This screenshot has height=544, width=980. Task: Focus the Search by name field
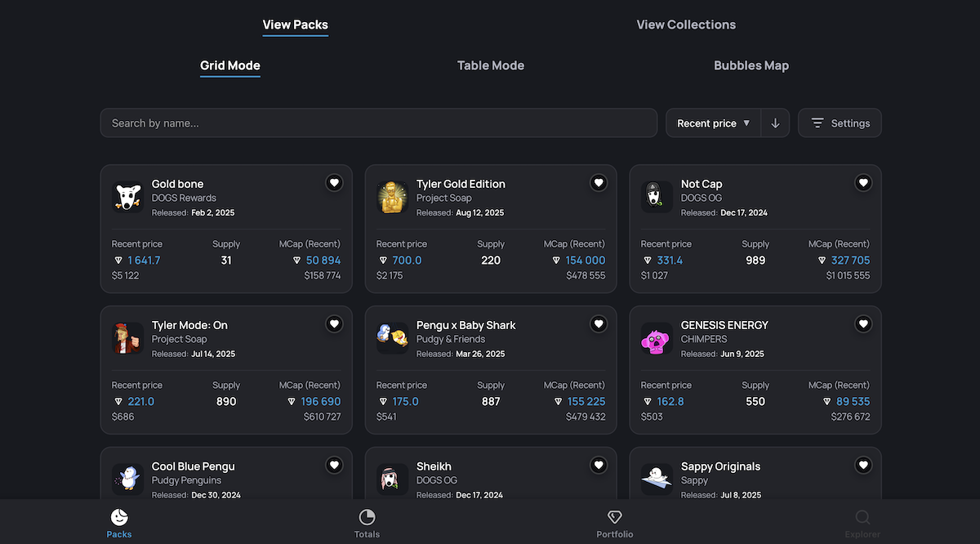[379, 123]
